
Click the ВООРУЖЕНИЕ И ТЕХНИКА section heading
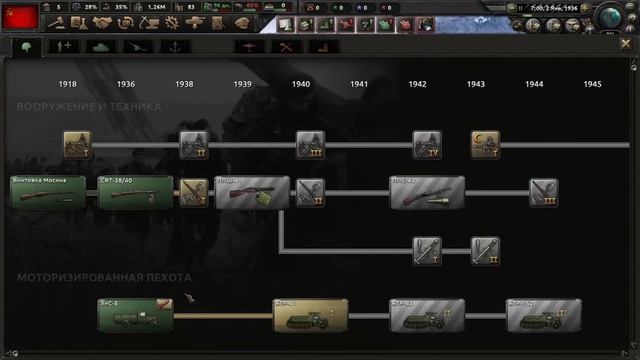tap(89, 107)
